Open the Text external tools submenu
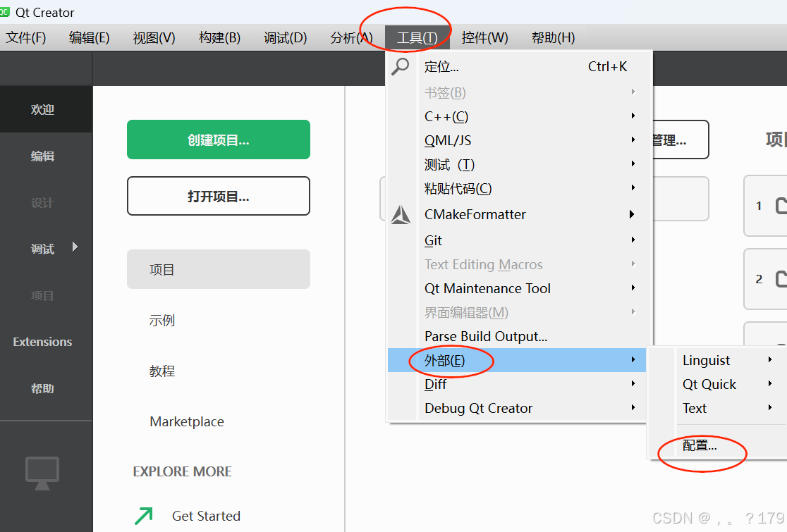 point(718,408)
